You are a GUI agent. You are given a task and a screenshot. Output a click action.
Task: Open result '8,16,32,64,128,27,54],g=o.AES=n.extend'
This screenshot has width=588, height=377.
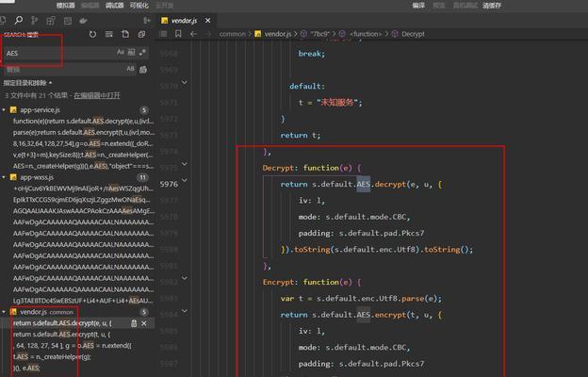coord(83,143)
